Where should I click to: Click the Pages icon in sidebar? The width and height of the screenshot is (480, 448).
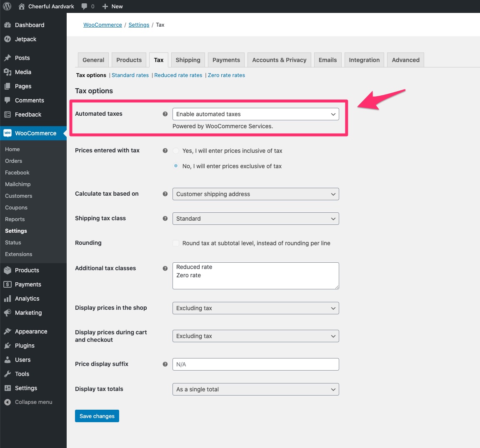(7, 86)
